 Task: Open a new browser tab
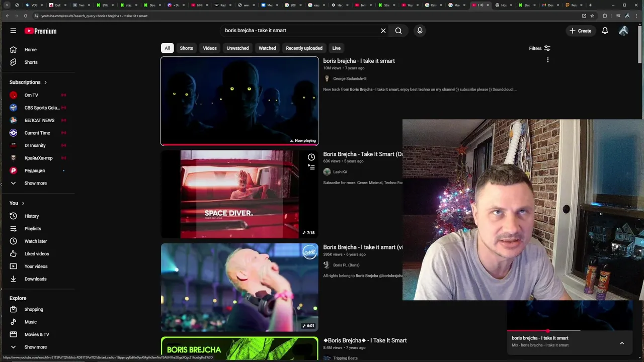(590, 5)
